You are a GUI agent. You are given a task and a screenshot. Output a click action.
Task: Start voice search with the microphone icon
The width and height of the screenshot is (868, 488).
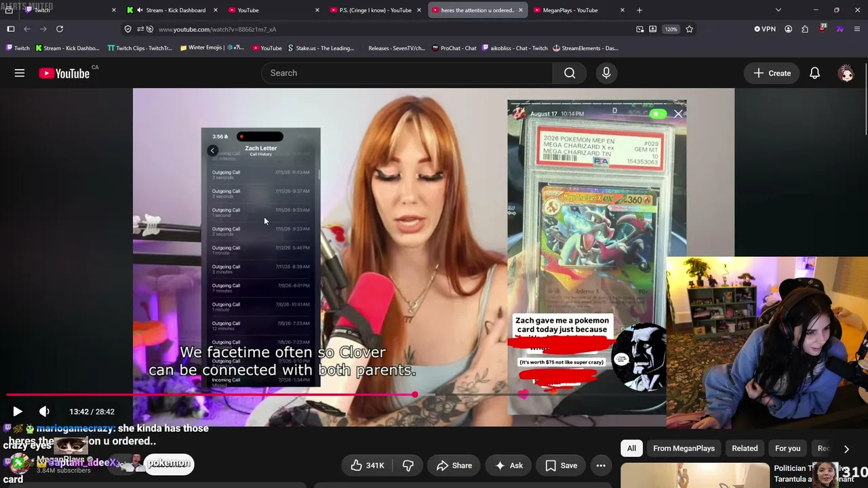point(606,73)
